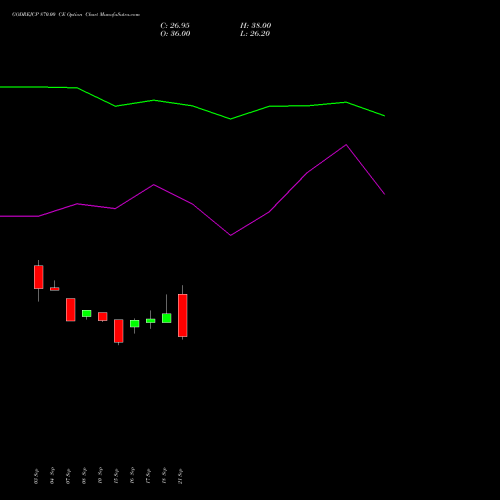The image size is (500, 500).
Task: Click the green candlestick for 18 Sep
Action: [167, 318]
